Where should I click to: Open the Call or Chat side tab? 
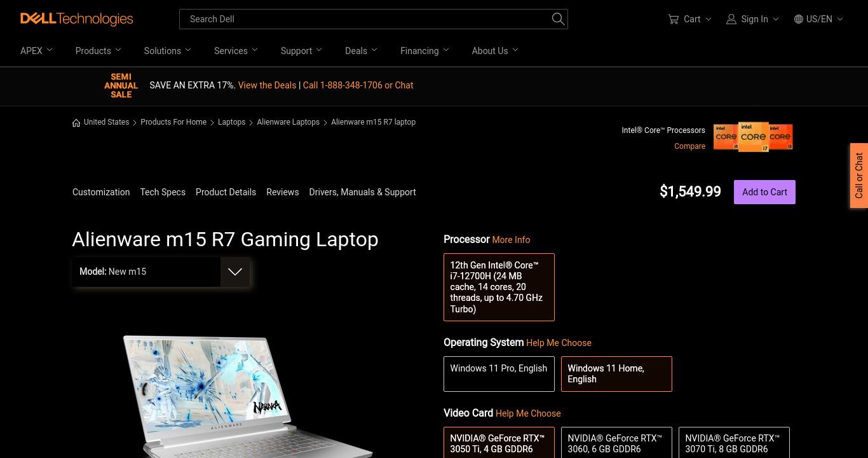pyautogui.click(x=859, y=176)
